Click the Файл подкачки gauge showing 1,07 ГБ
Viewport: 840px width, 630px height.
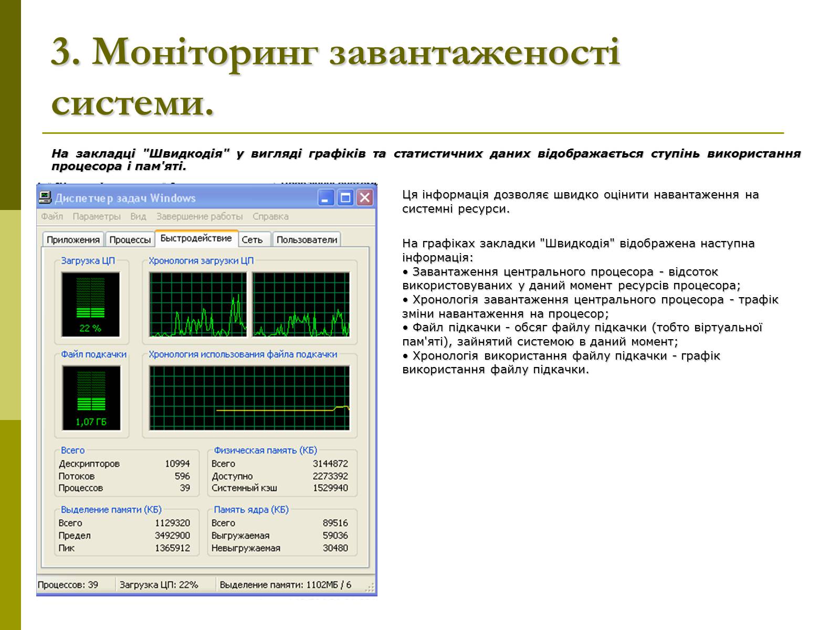(x=91, y=397)
